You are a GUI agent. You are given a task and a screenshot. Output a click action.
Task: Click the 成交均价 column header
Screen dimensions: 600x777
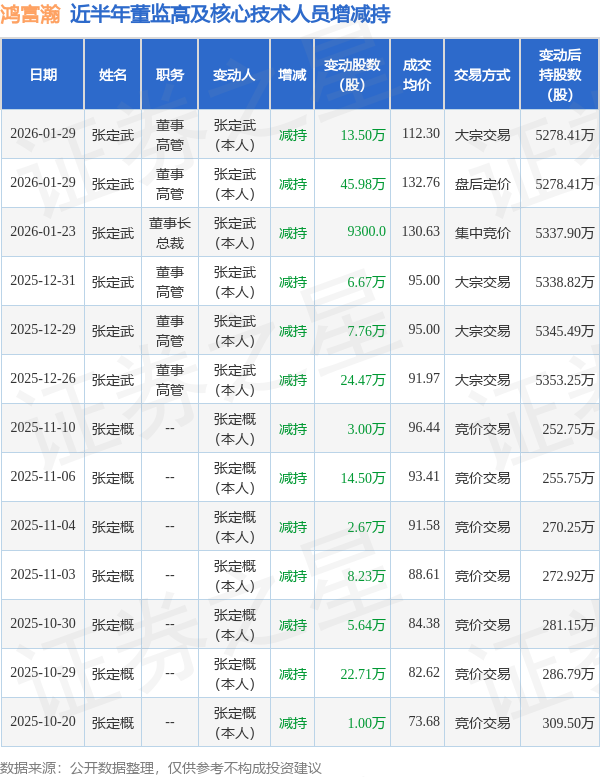point(417,75)
